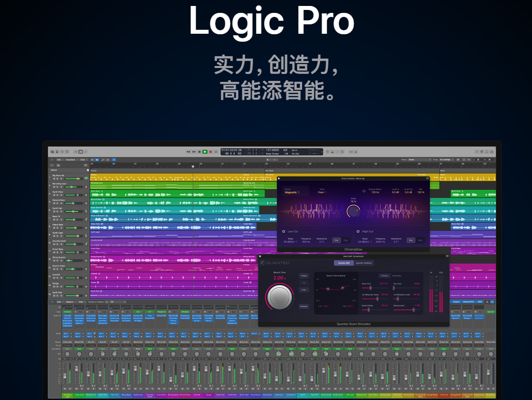532x400 pixels.
Task: Click Low Cut Post button in ChromaGlow
Action: [346, 240]
